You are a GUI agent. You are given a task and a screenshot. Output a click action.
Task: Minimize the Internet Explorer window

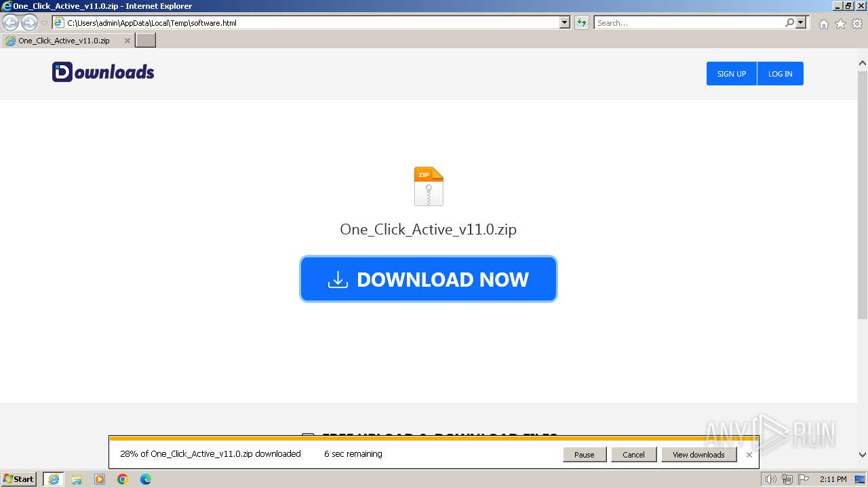(x=837, y=6)
